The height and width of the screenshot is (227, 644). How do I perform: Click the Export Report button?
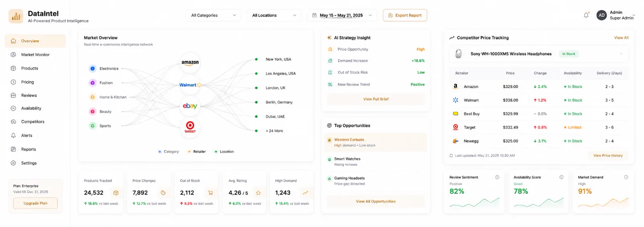(x=405, y=15)
